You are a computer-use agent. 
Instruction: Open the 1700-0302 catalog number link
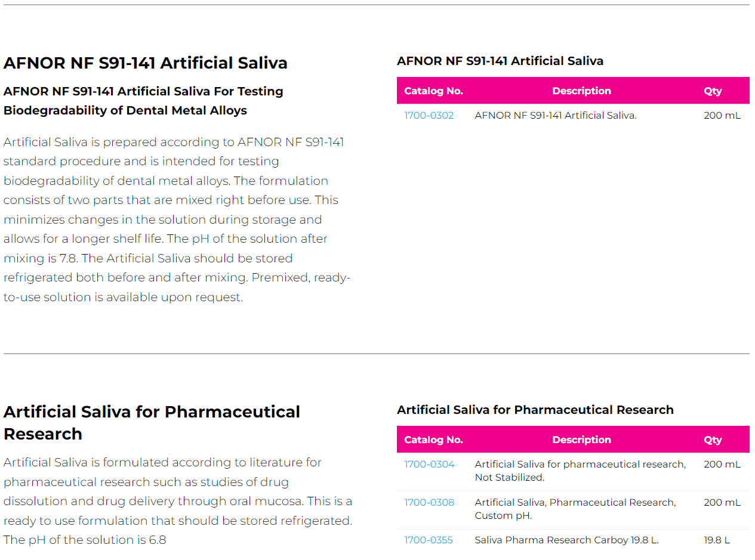pos(429,116)
